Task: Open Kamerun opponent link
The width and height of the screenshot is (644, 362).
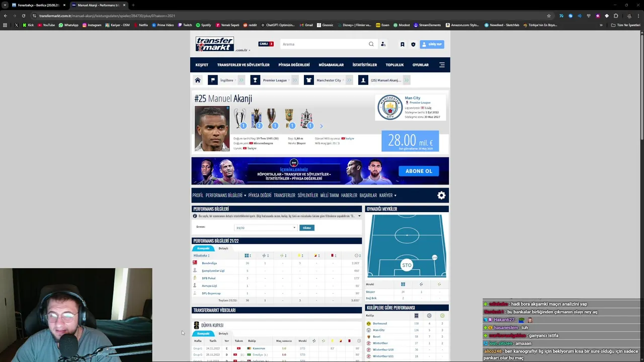Action: click(x=259, y=348)
